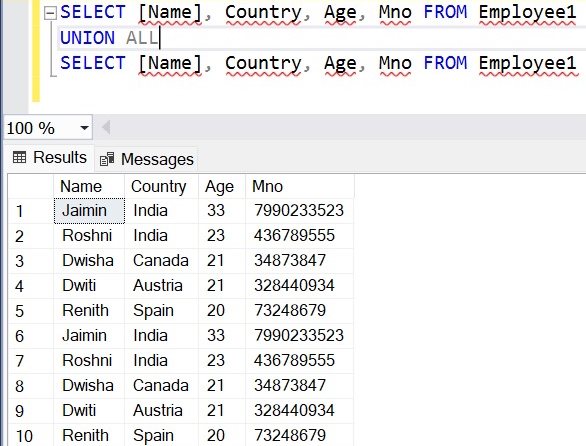
Task: Select row 2 header in results grid
Action: 31,236
